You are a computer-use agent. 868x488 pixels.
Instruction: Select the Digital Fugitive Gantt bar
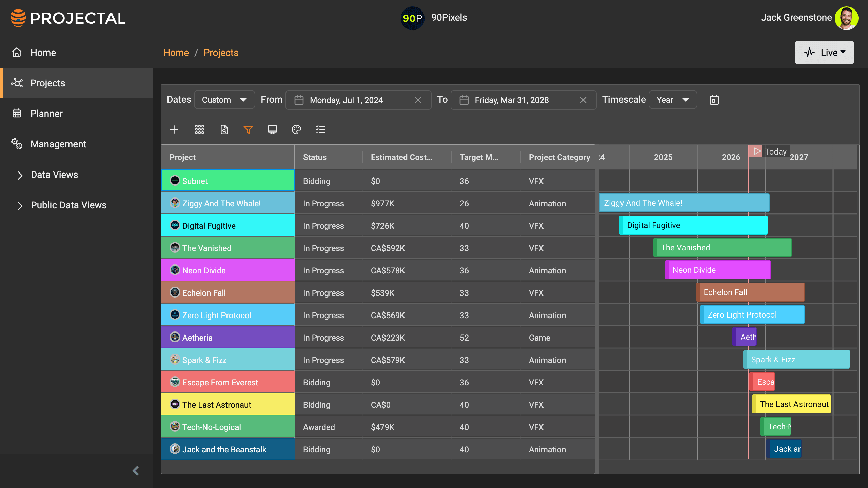[693, 225]
